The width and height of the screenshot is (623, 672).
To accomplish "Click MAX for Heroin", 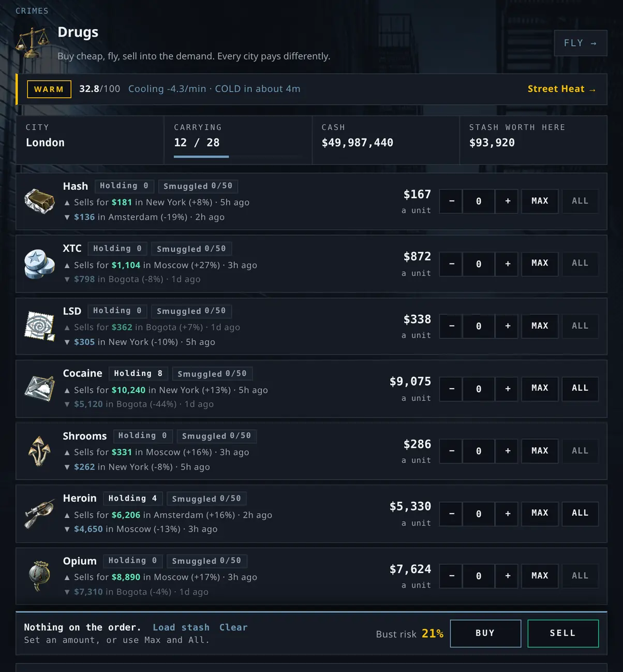I will (x=540, y=513).
